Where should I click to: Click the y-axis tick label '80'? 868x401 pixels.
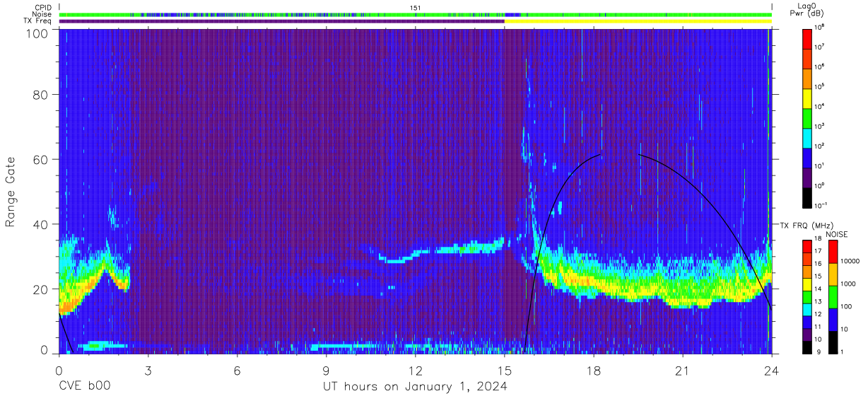40,94
